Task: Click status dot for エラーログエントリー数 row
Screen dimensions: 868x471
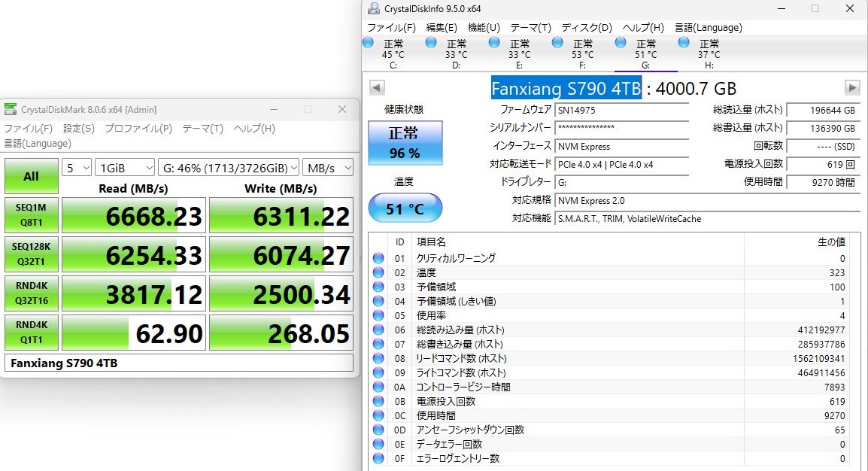Action: click(378, 458)
